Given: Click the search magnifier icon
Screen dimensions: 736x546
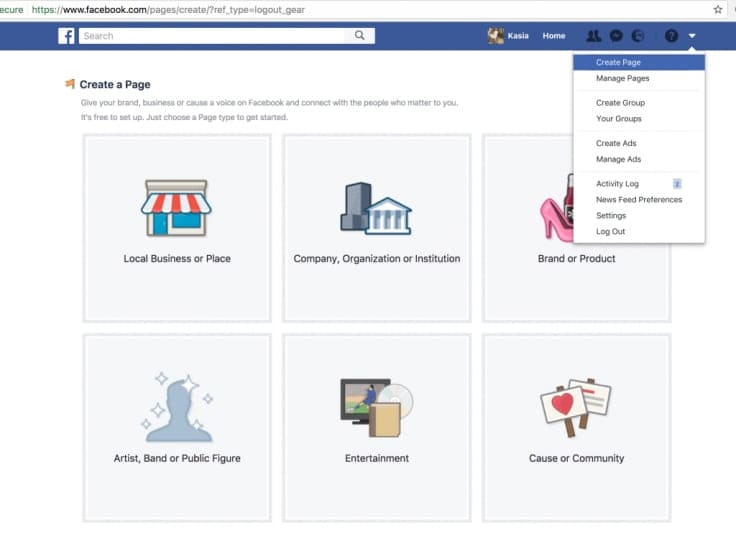Looking at the screenshot, I should 360,36.
